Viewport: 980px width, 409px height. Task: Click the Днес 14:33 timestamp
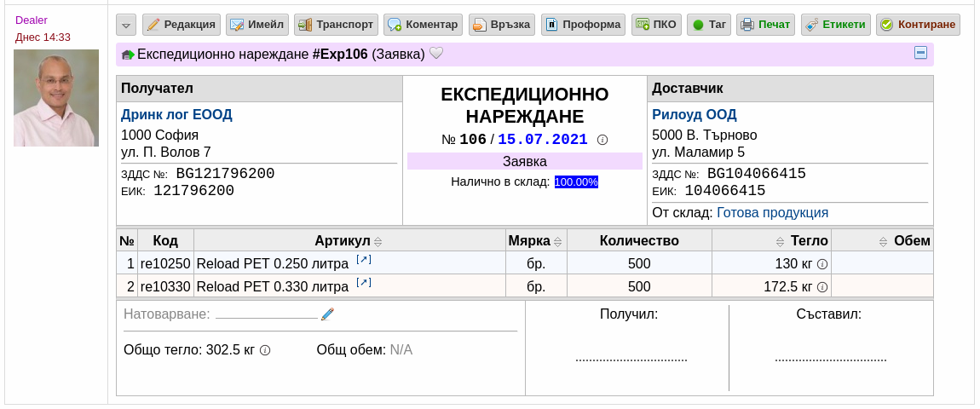(x=43, y=37)
